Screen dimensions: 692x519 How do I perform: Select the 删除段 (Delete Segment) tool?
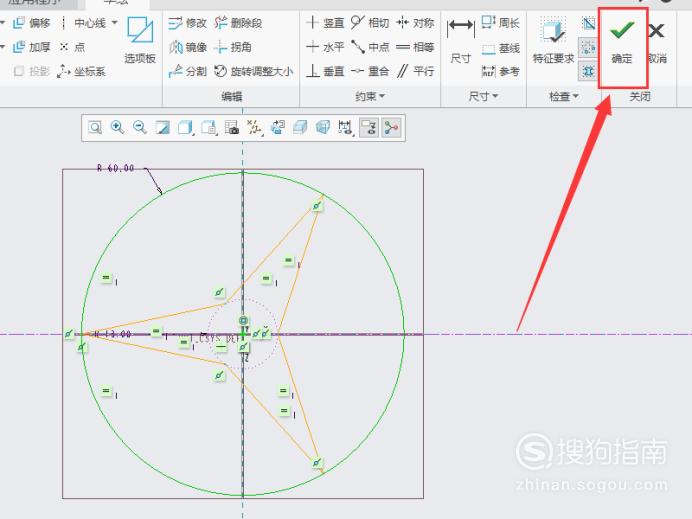(238, 23)
